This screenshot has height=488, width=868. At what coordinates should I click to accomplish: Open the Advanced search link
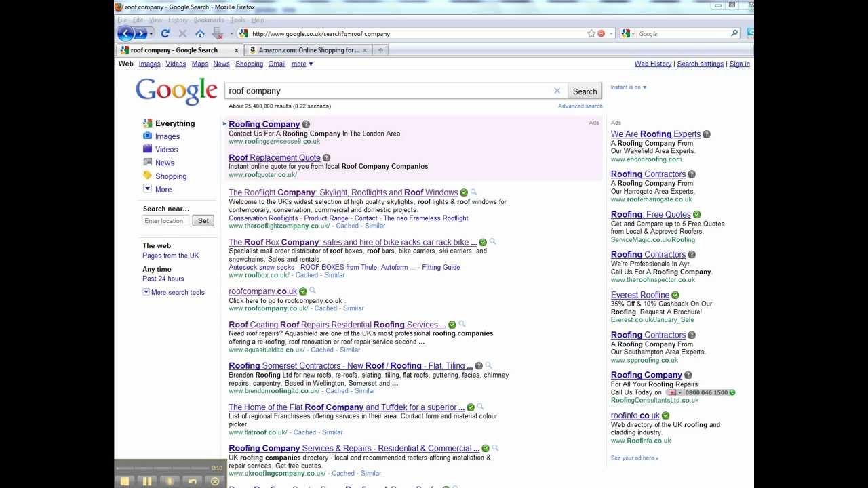coord(580,106)
